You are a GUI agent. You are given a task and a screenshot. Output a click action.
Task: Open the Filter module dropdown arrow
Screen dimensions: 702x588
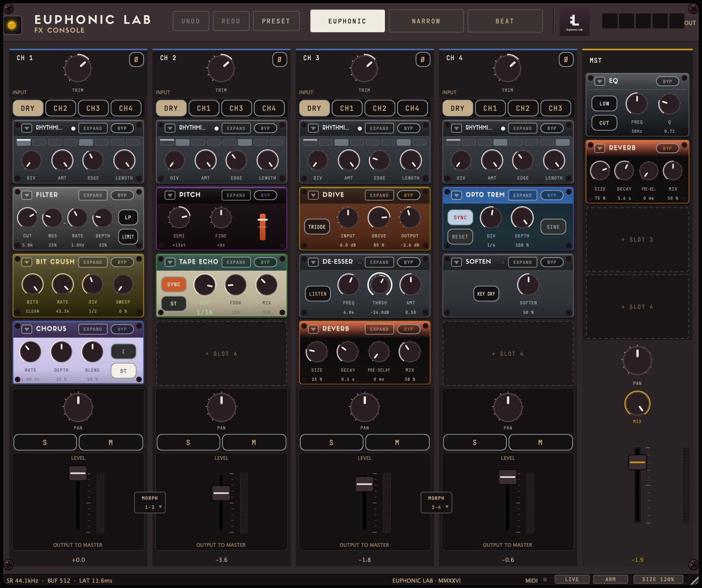point(26,195)
